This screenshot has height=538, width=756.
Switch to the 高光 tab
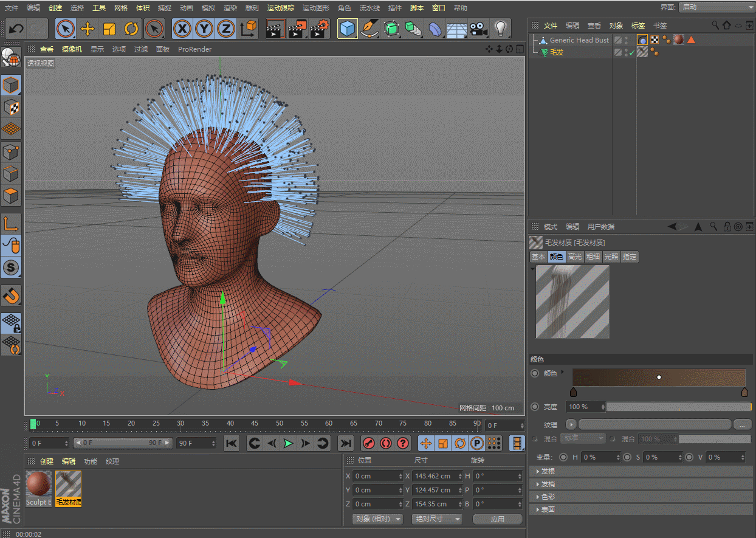point(575,257)
